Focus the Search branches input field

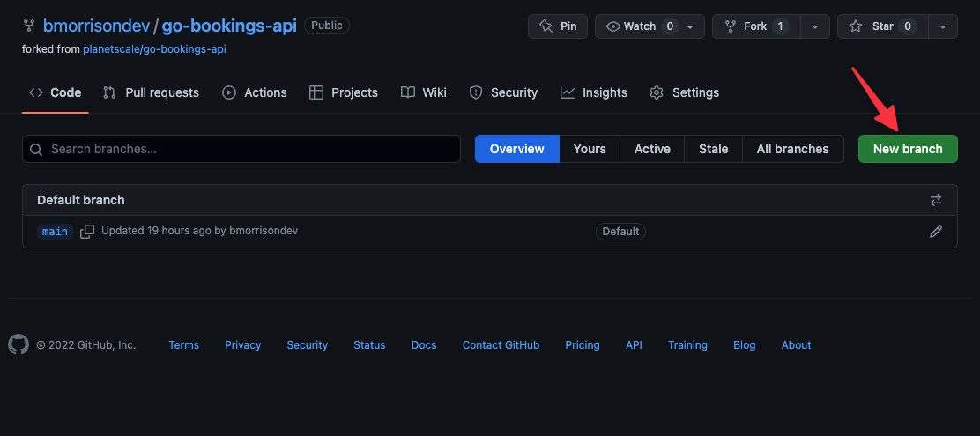pyautogui.click(x=241, y=149)
